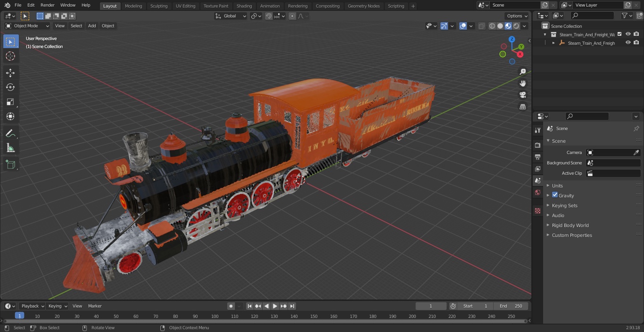The width and height of the screenshot is (644, 332).
Task: Open the Tool properties tab
Action: [x=537, y=130]
